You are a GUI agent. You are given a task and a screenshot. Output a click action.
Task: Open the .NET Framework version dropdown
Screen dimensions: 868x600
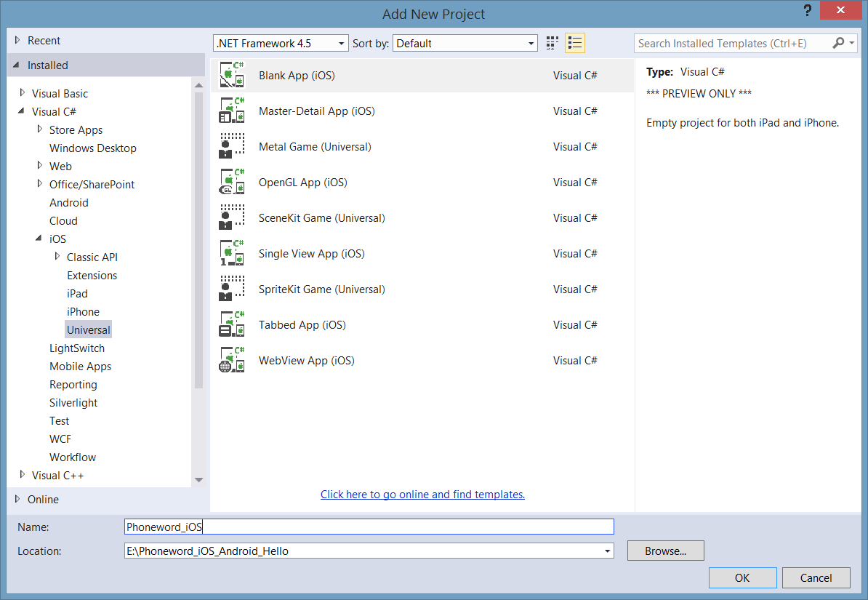point(281,44)
